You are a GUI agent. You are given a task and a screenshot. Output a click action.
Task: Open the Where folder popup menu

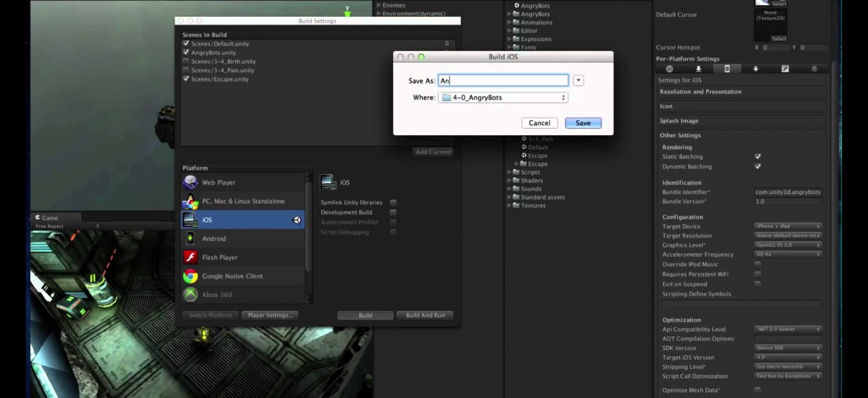tap(503, 97)
